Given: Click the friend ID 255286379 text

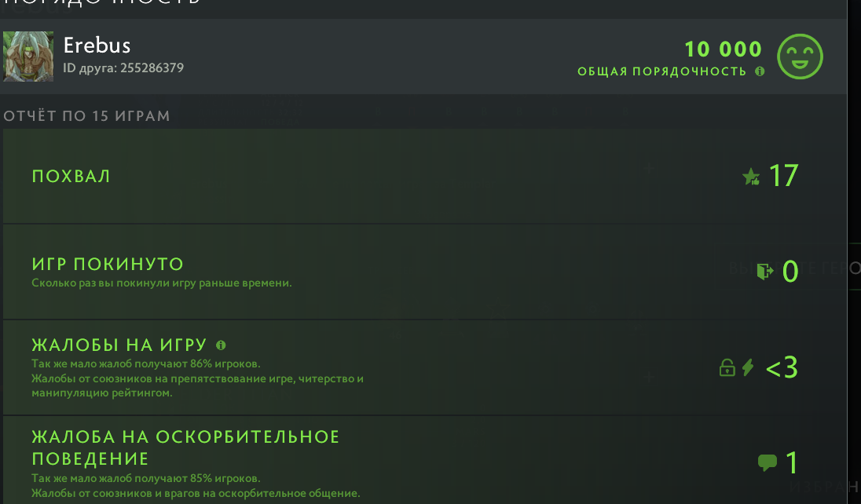Looking at the screenshot, I should point(123,68).
